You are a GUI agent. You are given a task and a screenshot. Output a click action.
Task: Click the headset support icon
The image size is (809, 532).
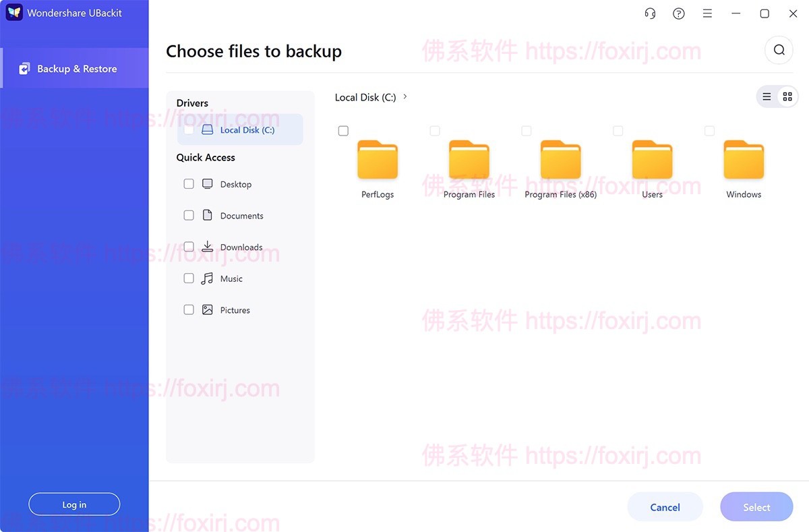click(649, 13)
